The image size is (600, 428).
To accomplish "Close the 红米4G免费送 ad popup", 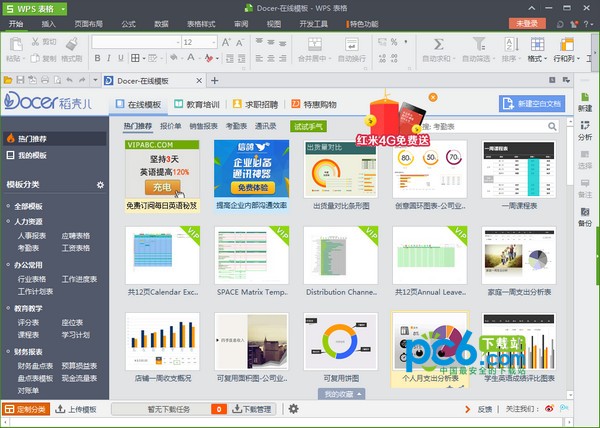I will (x=432, y=97).
